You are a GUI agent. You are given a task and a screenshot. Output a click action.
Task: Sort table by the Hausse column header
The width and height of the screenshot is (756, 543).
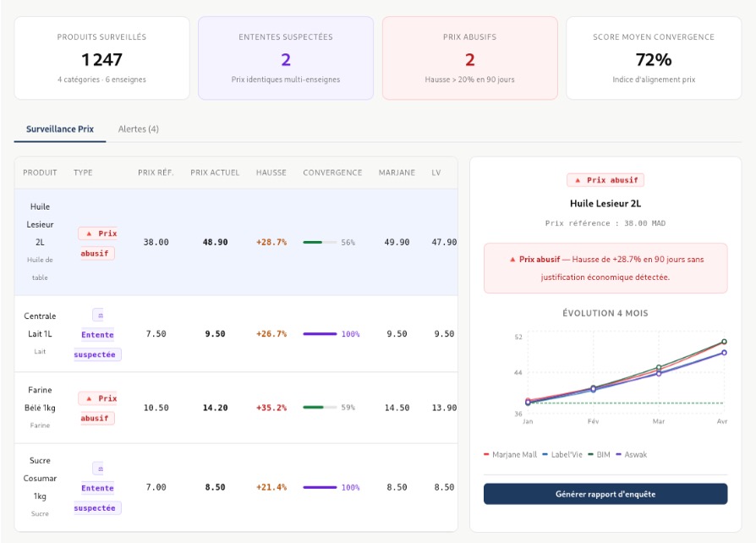click(271, 173)
